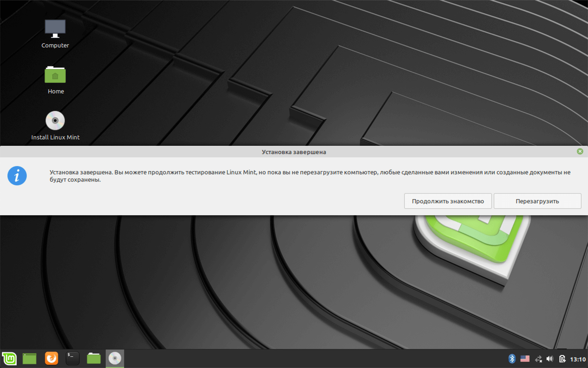Image resolution: width=588 pixels, height=368 pixels.
Task: Click the Перезагрузить button
Action: [537, 201]
